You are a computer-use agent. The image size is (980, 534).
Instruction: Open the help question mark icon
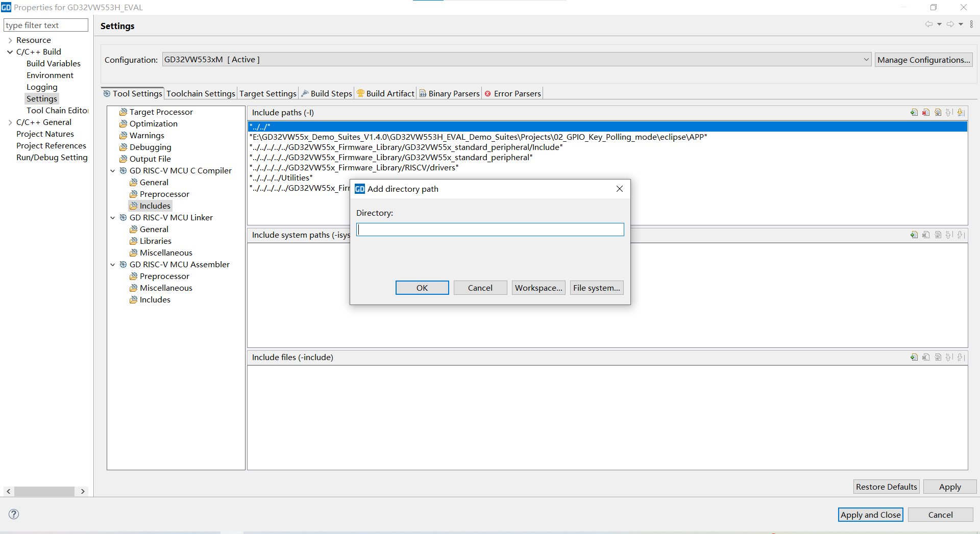tap(14, 514)
